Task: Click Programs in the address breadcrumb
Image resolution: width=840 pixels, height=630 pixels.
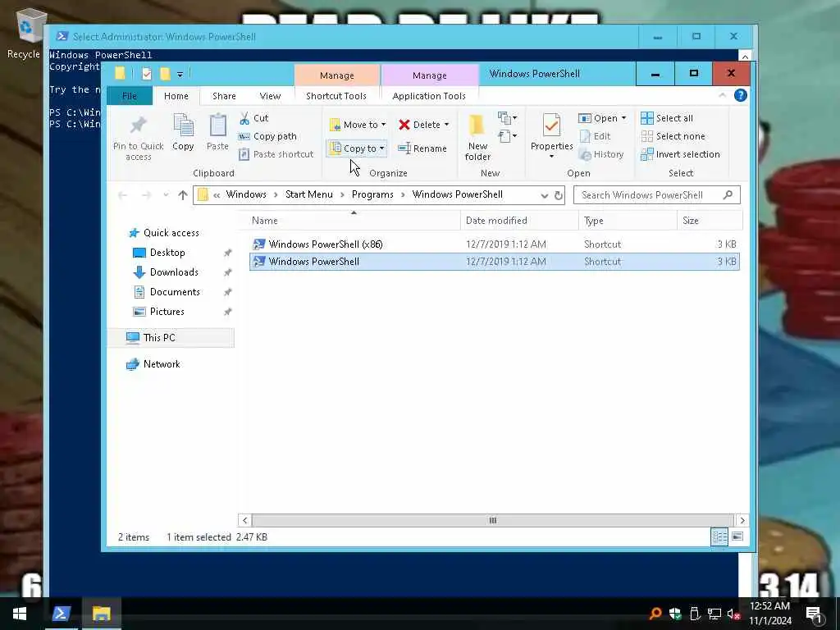Action: coord(372,194)
